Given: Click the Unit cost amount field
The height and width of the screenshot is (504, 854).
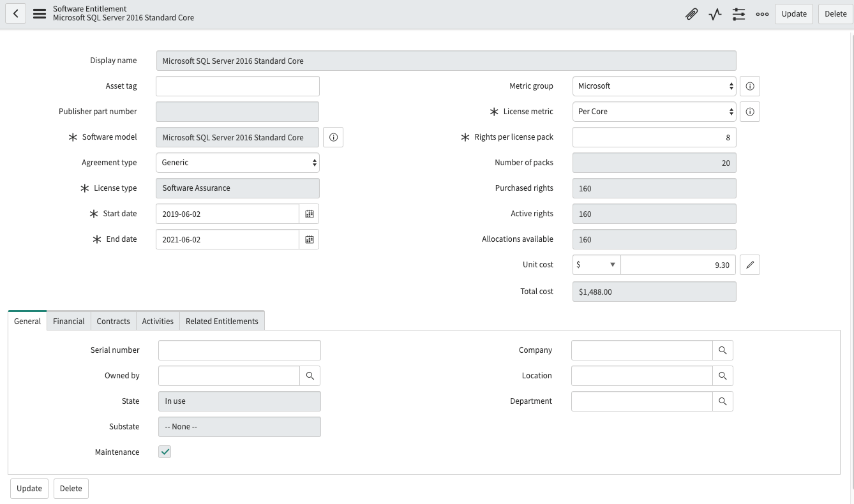Looking at the screenshot, I should click(x=678, y=265).
